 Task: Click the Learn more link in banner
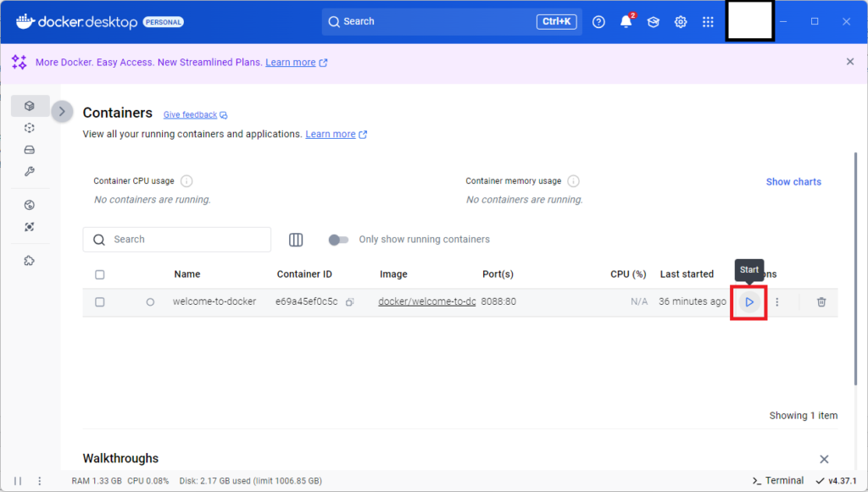tap(291, 63)
